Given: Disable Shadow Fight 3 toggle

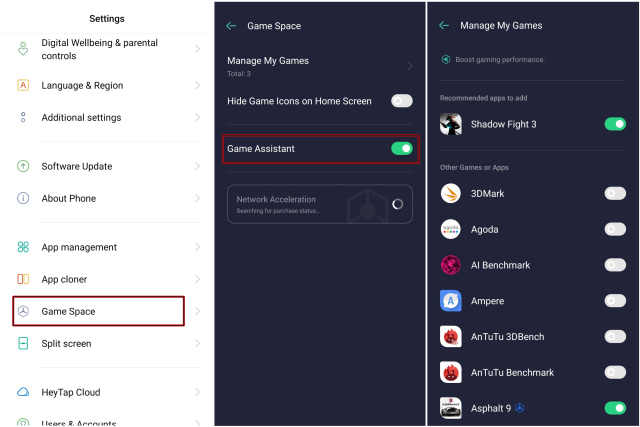Looking at the screenshot, I should pos(615,124).
